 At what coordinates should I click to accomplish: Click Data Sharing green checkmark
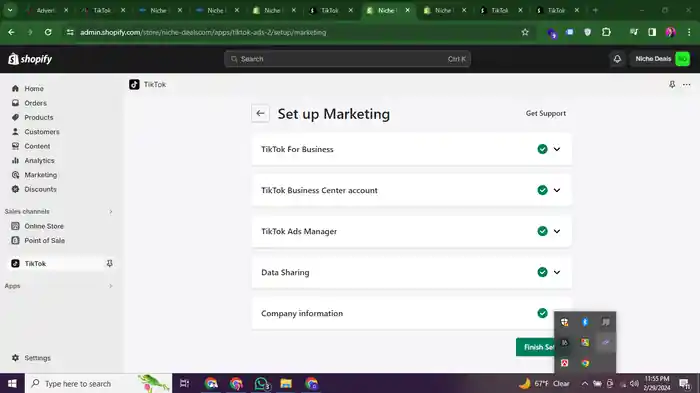[x=542, y=272]
